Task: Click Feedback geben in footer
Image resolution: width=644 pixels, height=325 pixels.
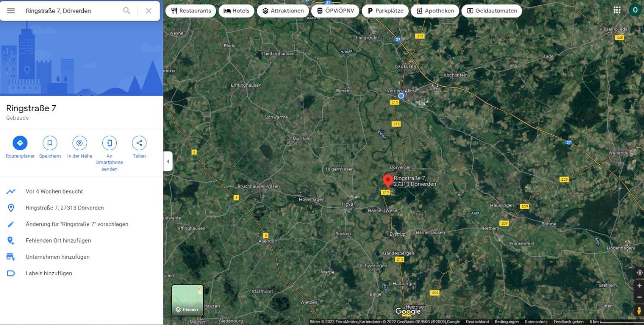Action: (569, 322)
